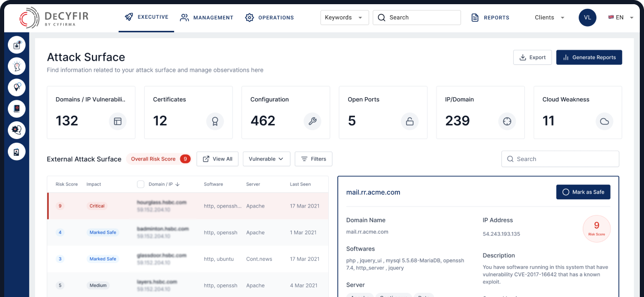This screenshot has width=644, height=297.
Task: Click the Export button
Action: click(533, 58)
